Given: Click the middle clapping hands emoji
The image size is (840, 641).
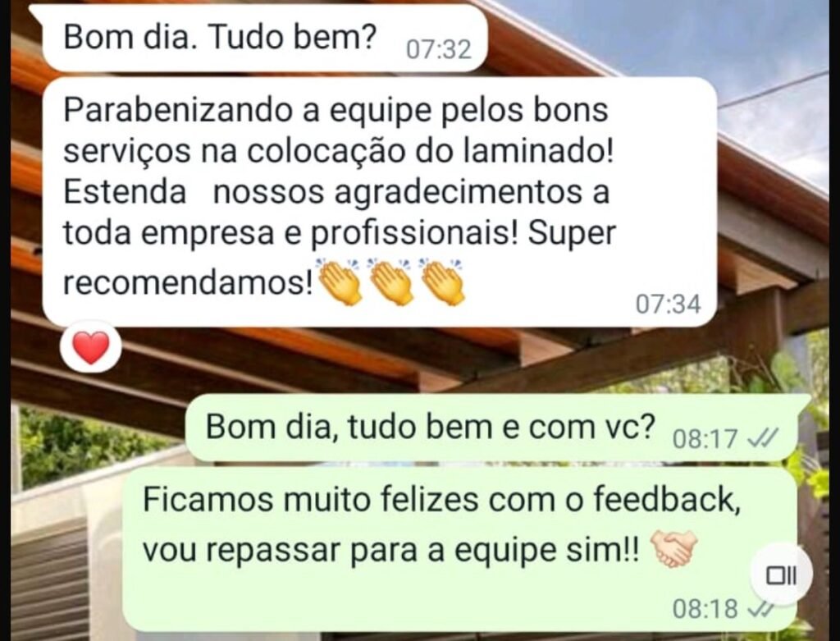Looking at the screenshot, I should (x=391, y=281).
